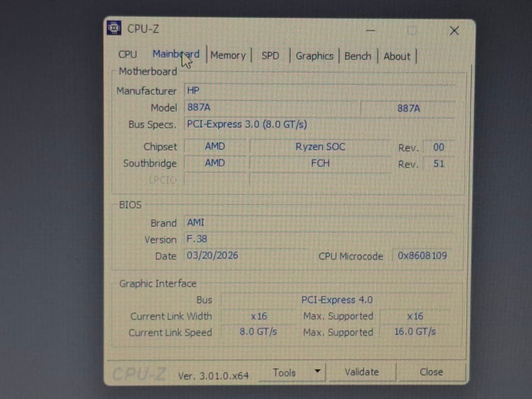Open the Memory tab
The width and height of the screenshot is (532, 399).
228,55
